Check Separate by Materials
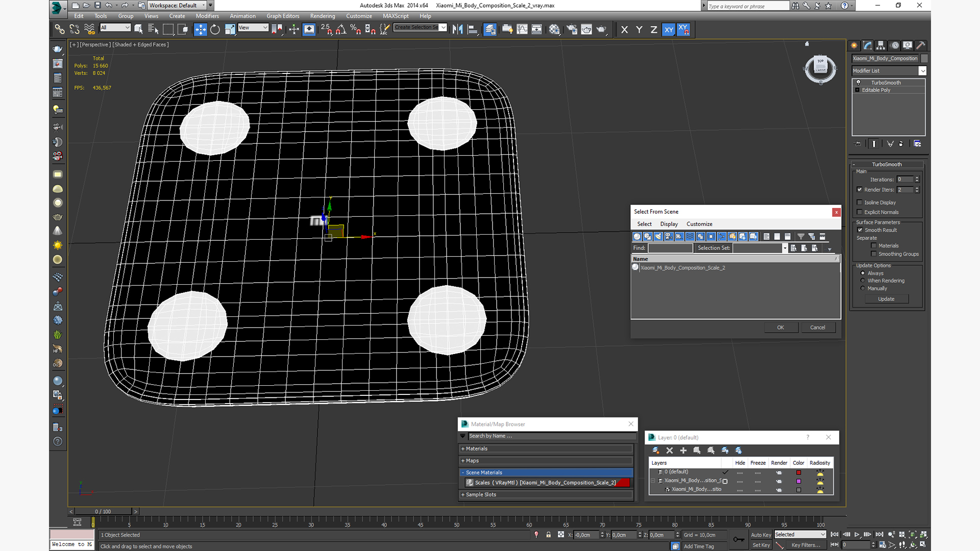The width and height of the screenshot is (980, 551). pyautogui.click(x=874, y=246)
